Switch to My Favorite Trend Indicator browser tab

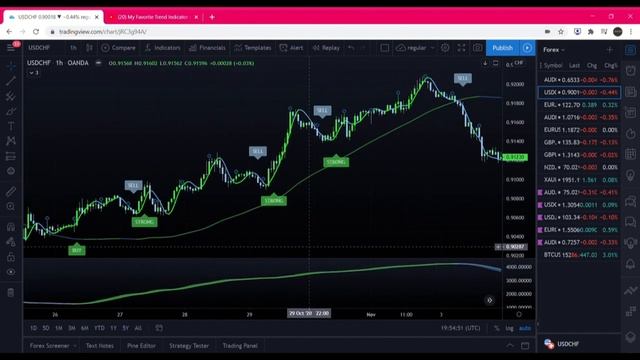(x=153, y=17)
